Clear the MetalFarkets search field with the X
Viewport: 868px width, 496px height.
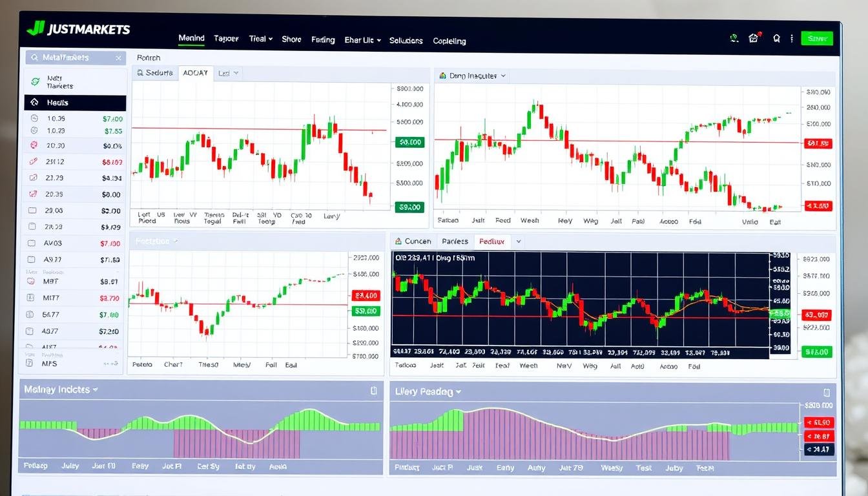coord(118,57)
